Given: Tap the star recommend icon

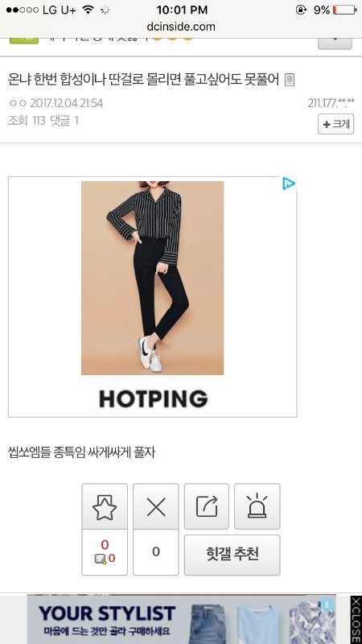Looking at the screenshot, I should coord(105,506).
